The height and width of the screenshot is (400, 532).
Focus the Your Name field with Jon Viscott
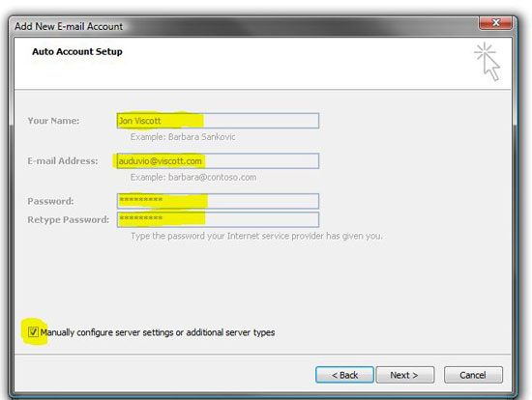point(218,121)
